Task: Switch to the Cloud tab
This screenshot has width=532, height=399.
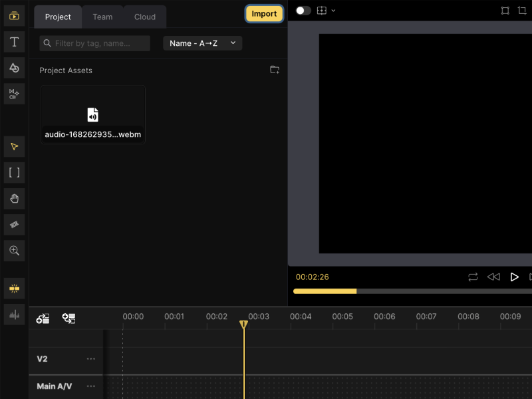Action: (x=145, y=17)
